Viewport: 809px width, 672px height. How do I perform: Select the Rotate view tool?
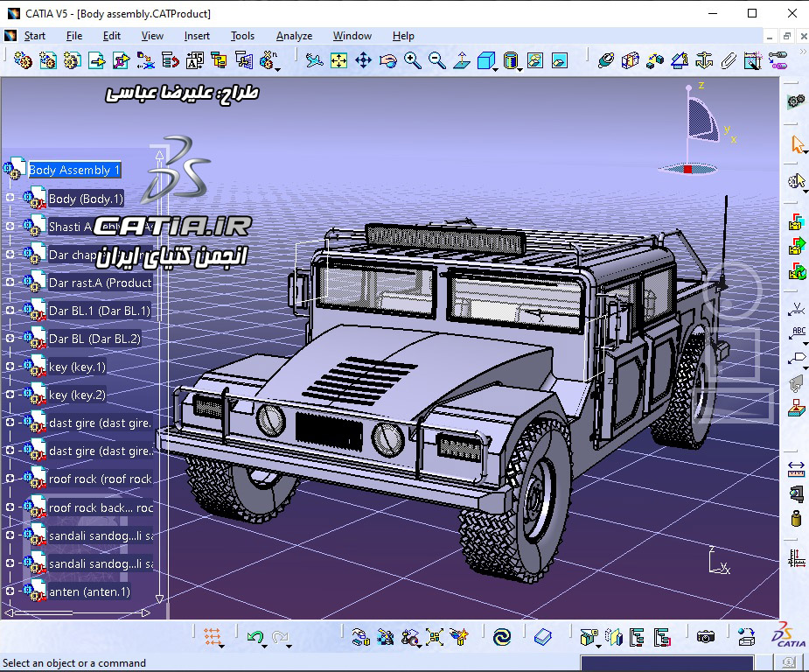point(388,61)
